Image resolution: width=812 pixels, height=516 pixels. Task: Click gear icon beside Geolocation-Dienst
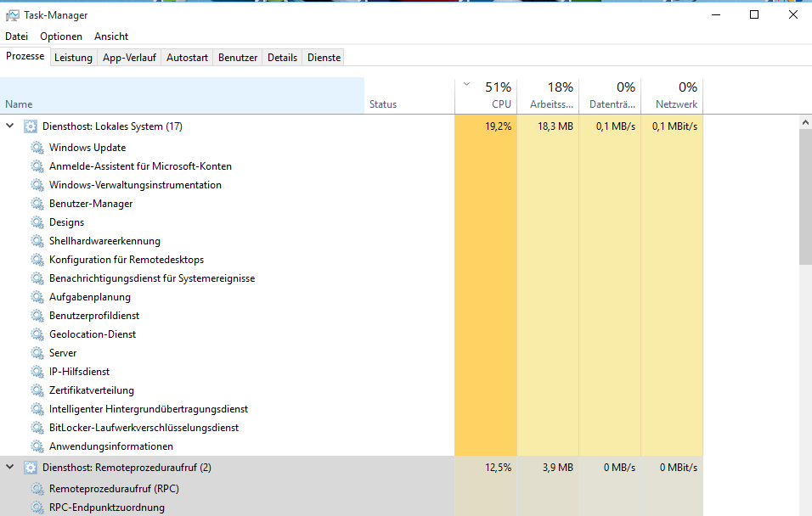click(37, 334)
